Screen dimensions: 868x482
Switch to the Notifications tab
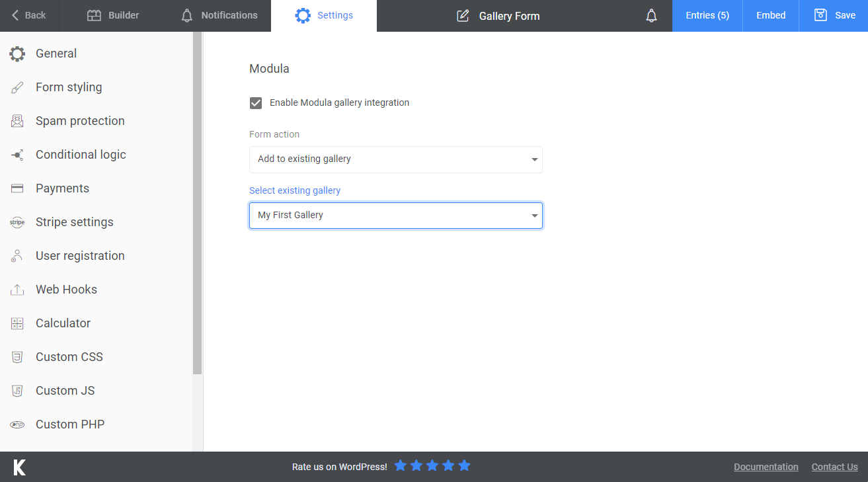tap(219, 16)
